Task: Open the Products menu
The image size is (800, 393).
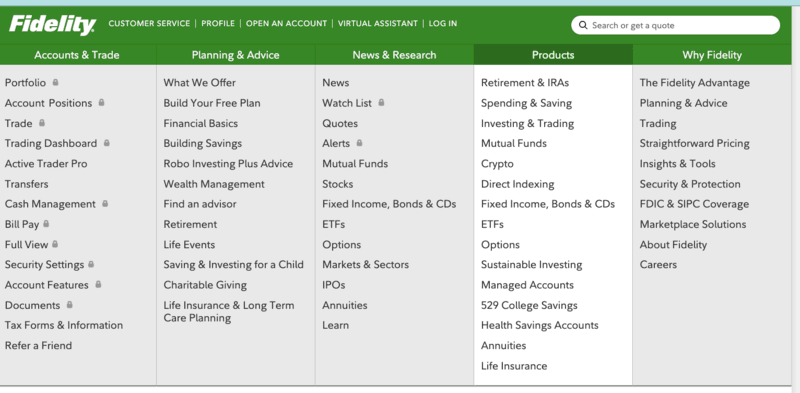Action: pos(553,55)
